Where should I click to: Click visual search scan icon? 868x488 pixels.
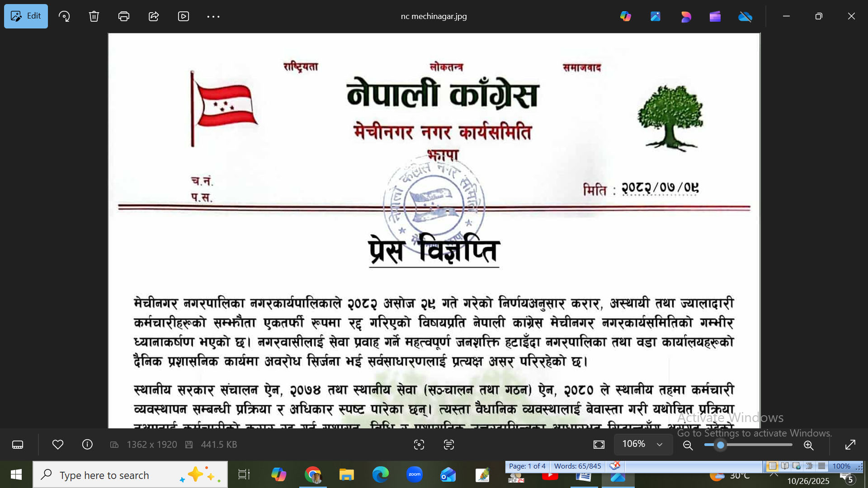point(419,445)
